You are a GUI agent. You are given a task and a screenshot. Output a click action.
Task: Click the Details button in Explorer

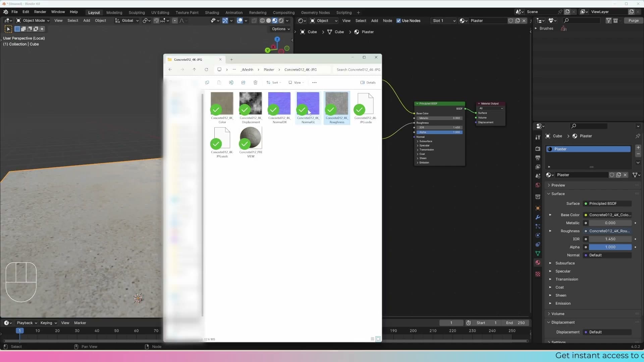click(368, 82)
